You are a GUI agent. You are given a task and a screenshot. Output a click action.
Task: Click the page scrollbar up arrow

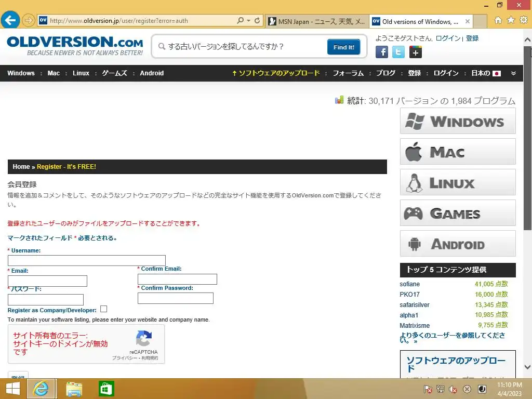[x=527, y=40]
